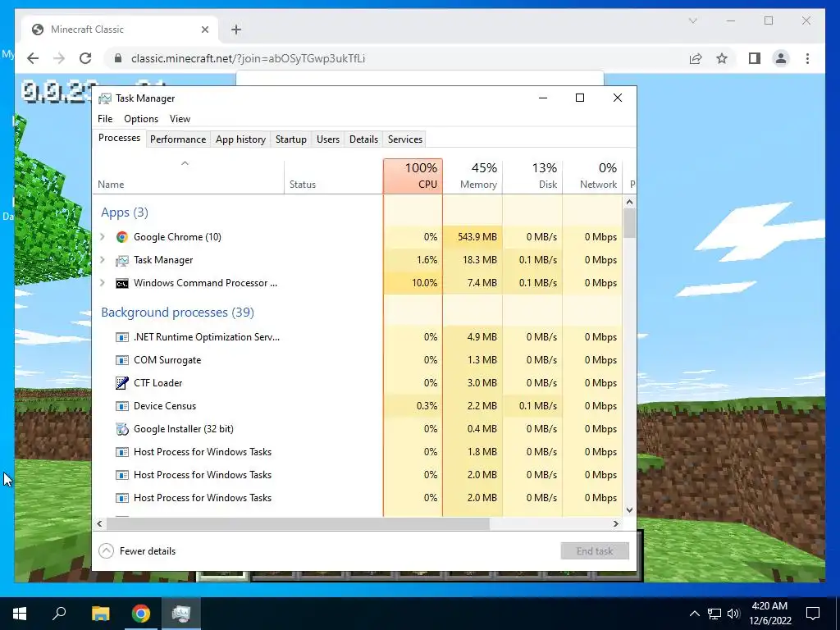Switch to Chrome from the taskbar

click(x=141, y=614)
